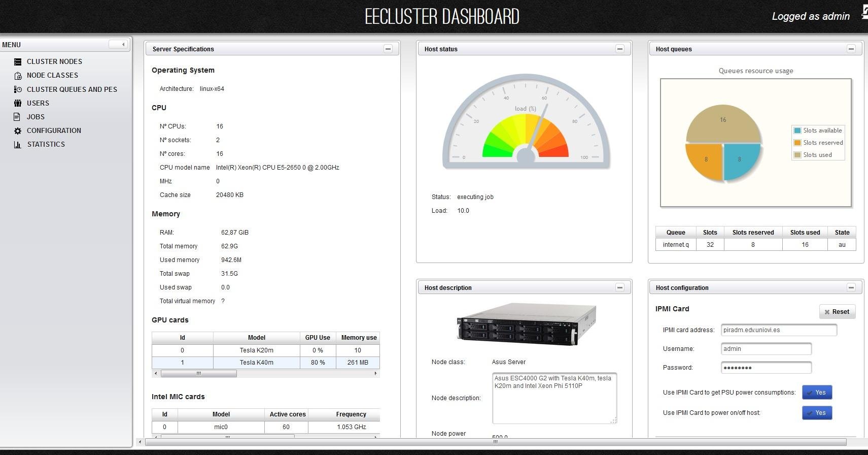Image resolution: width=868 pixels, height=455 pixels.
Task: Go to USERS section
Action: coord(38,103)
